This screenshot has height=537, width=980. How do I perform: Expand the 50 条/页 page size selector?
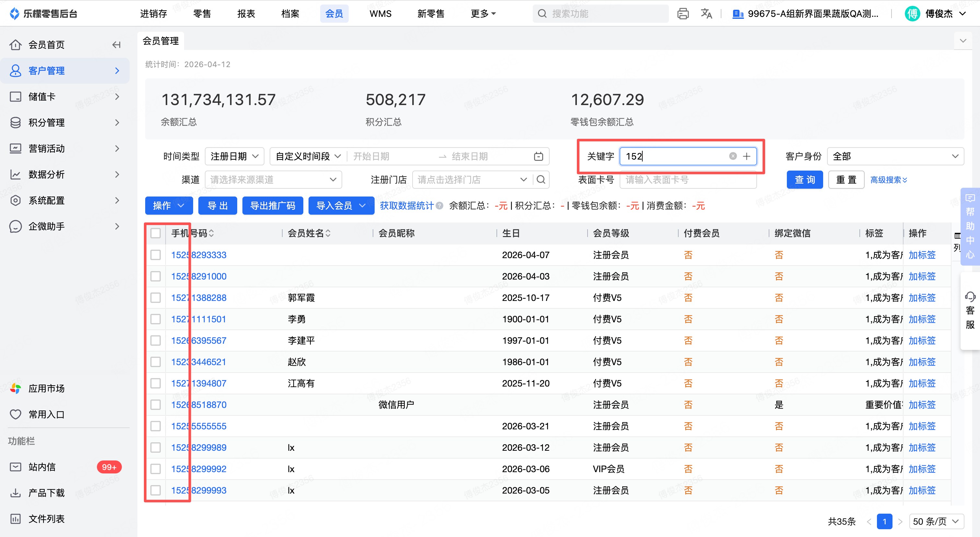936,521
